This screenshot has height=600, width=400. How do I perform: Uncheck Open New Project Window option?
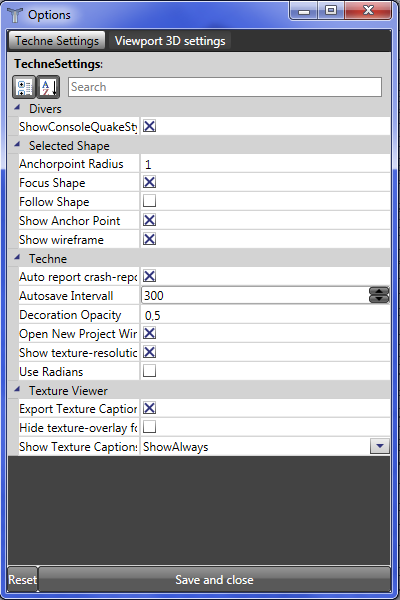point(149,333)
